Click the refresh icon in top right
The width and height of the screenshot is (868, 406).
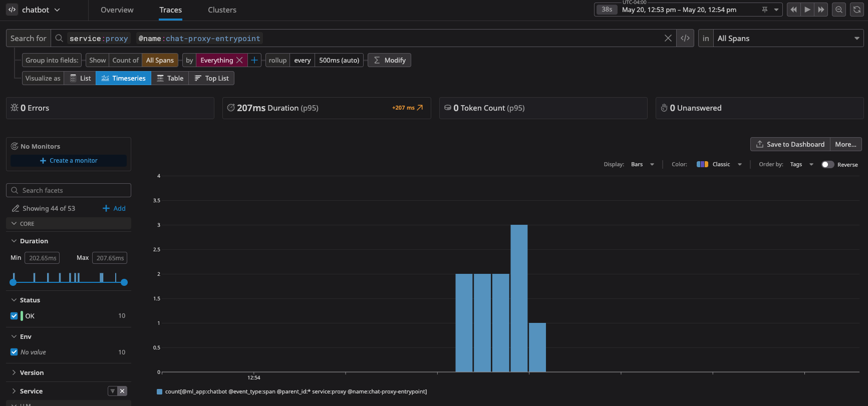click(857, 10)
